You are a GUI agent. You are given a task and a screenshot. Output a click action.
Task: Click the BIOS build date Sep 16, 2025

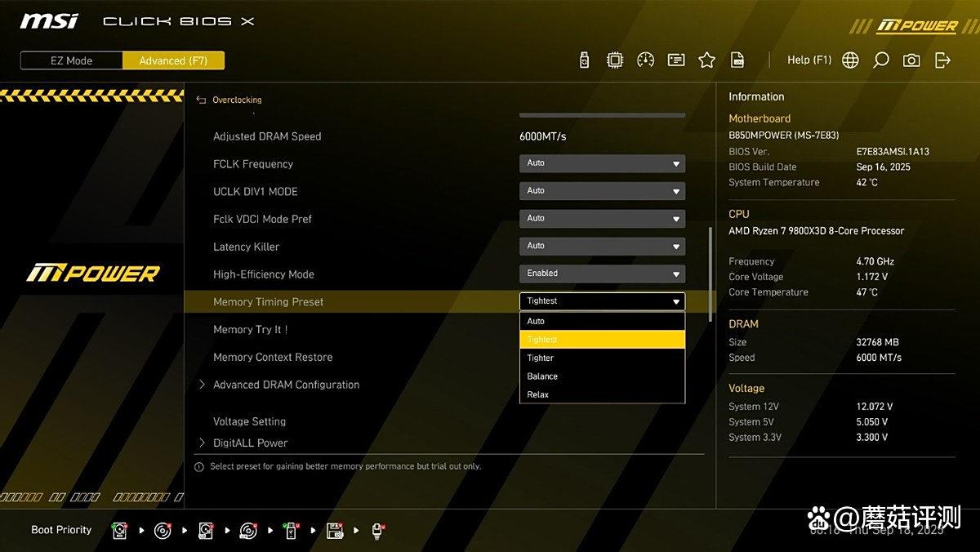[883, 167]
